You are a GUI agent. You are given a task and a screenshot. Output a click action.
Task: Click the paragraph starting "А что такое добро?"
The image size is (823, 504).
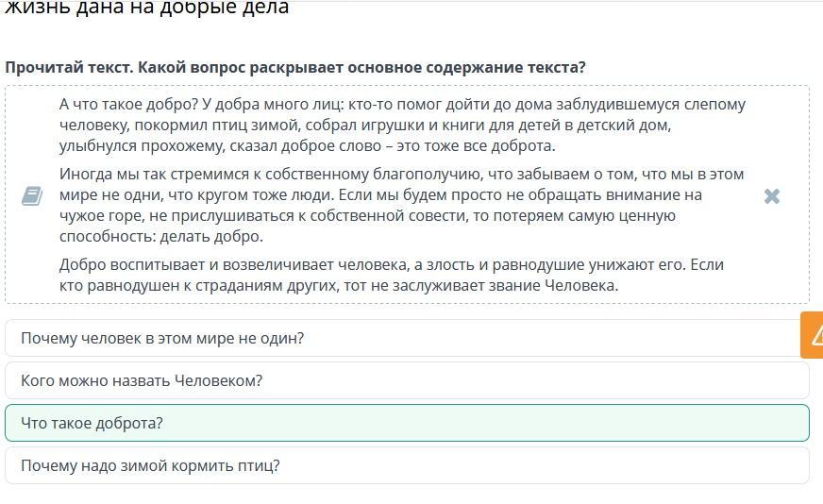tap(401, 125)
